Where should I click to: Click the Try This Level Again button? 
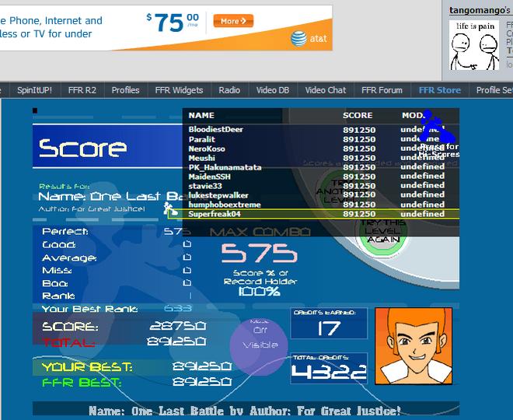click(382, 231)
